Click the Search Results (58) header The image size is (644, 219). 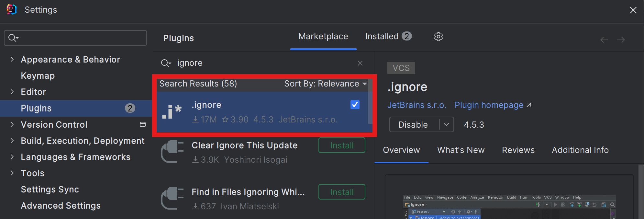coord(198,84)
